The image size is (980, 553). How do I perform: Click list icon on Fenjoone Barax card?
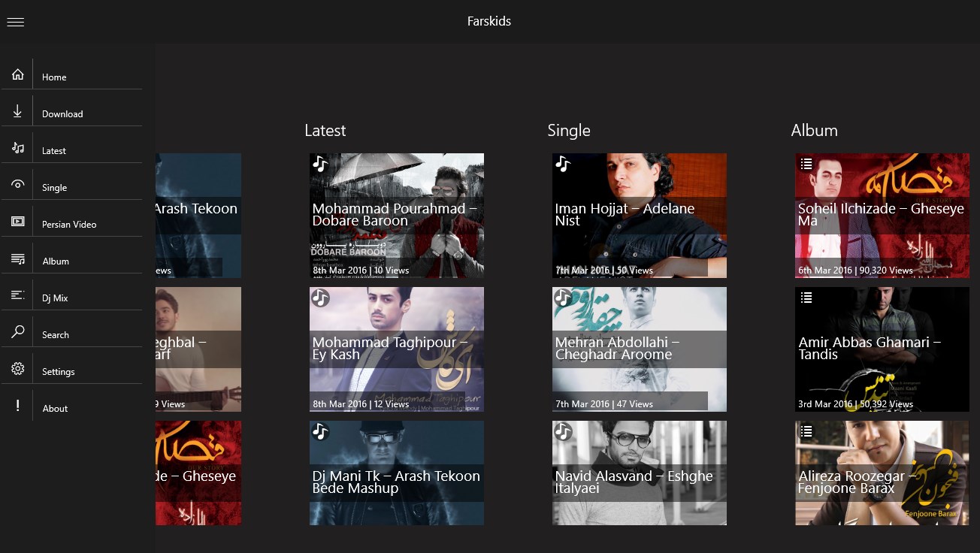pos(806,431)
